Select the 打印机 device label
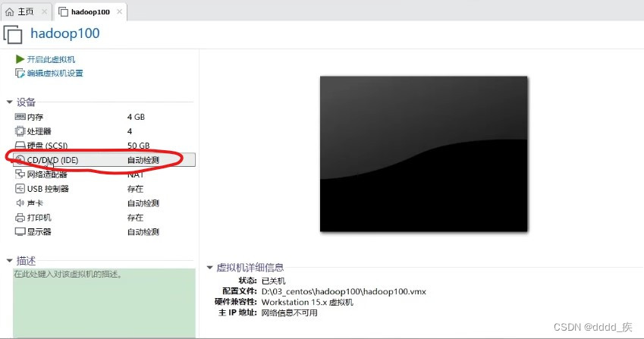 39,218
